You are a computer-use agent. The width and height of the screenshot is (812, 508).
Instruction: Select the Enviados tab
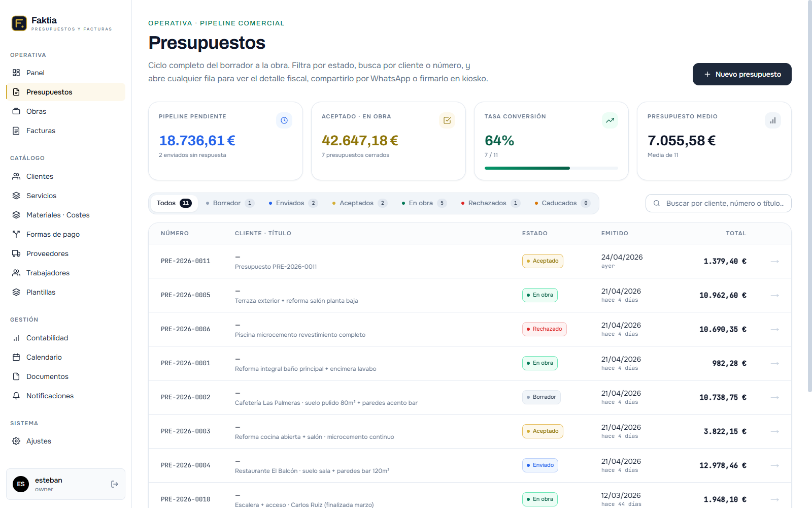(x=291, y=203)
